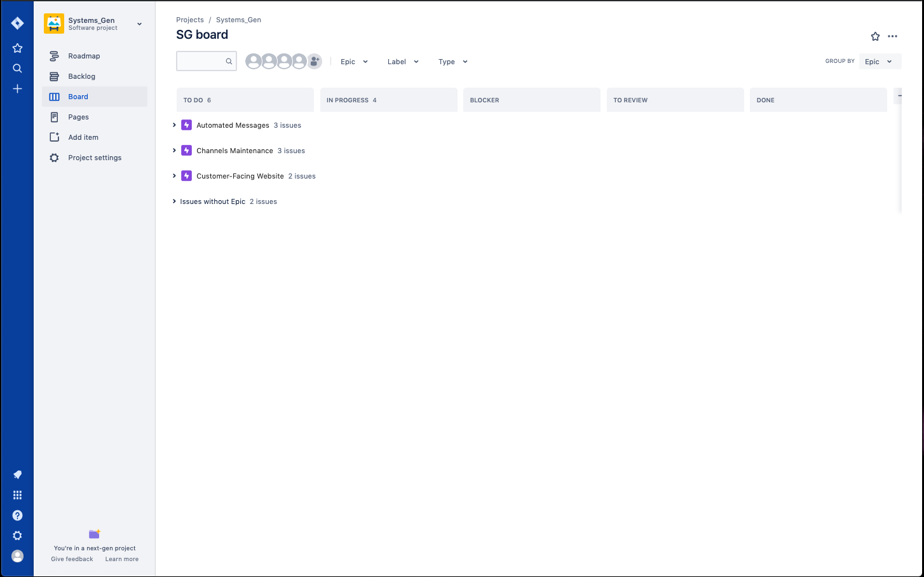This screenshot has width=924, height=577.
Task: Open the Label filter dropdown
Action: tap(404, 62)
